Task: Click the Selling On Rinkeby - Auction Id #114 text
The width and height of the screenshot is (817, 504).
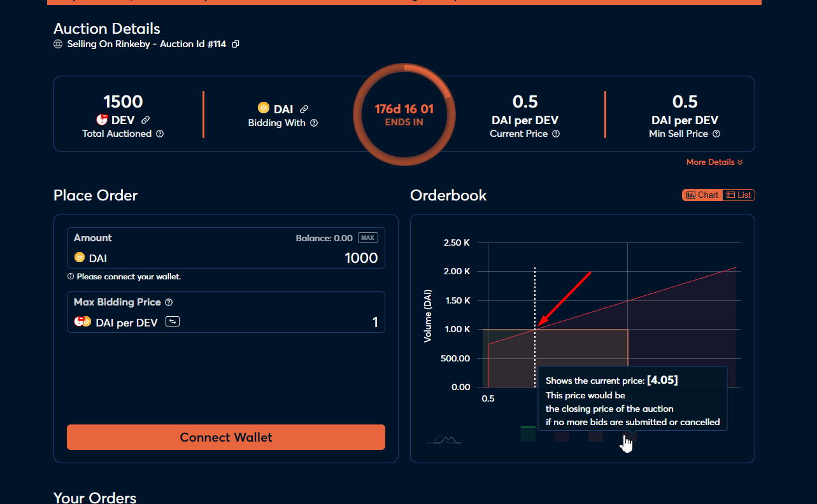Action: click(x=146, y=45)
